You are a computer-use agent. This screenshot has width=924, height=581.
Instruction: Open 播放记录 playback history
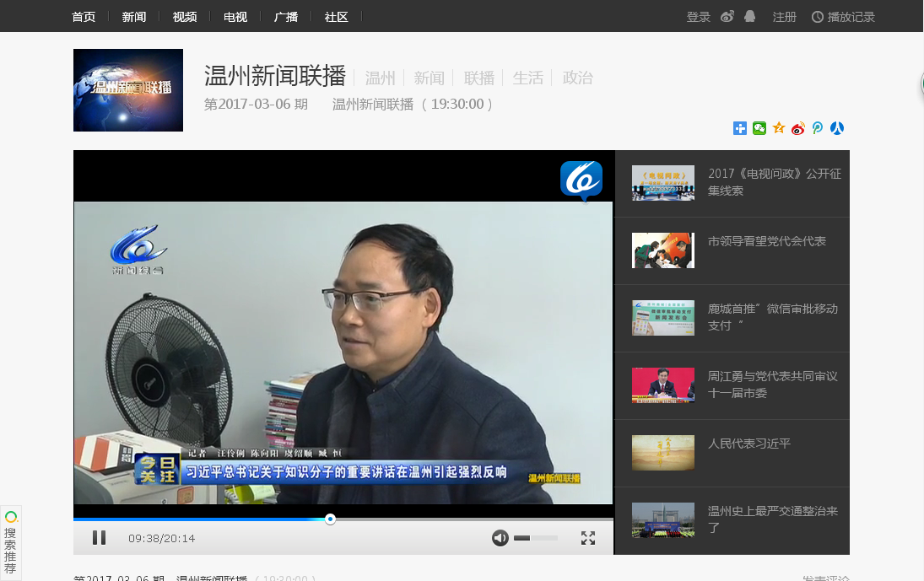pos(843,17)
